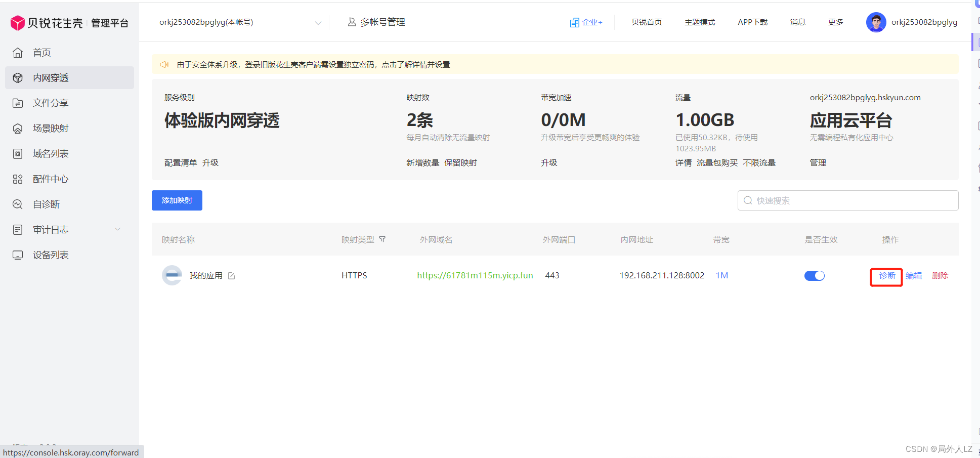Click the 自诊断 magnifier icon

tap(18, 204)
